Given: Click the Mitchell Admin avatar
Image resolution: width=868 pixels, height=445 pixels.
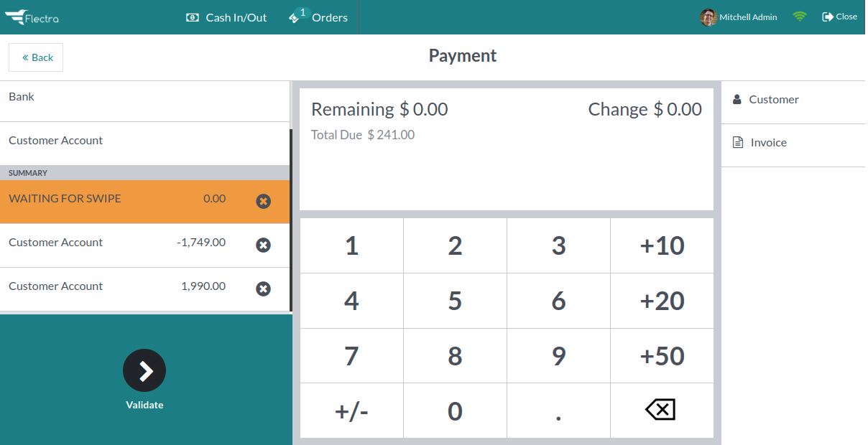Looking at the screenshot, I should click(708, 17).
